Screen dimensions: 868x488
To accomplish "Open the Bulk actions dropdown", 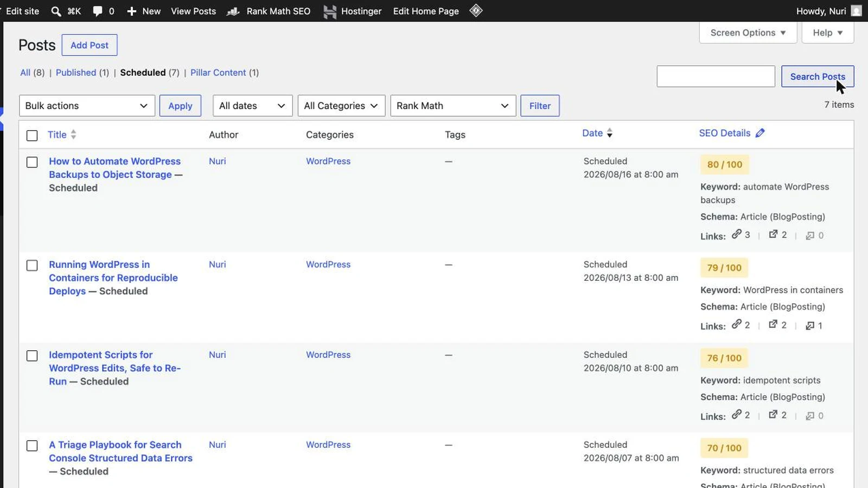I will (x=87, y=106).
